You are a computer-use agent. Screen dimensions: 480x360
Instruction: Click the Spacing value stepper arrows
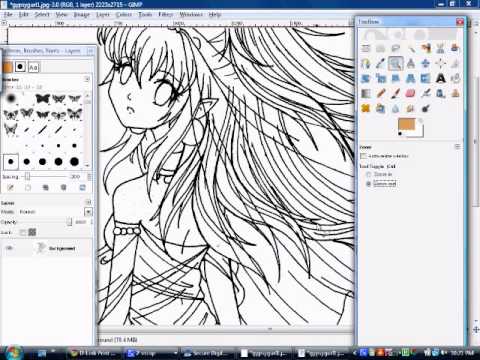pos(89,177)
